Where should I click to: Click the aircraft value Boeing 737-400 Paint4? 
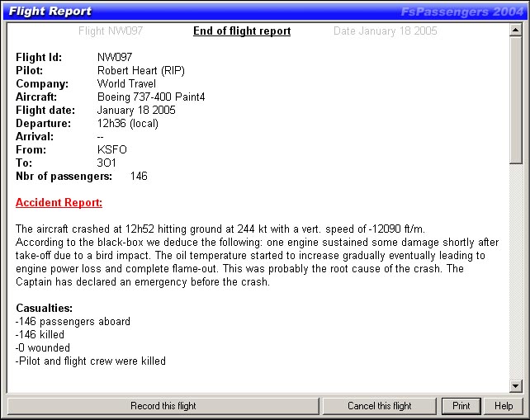[x=151, y=97]
